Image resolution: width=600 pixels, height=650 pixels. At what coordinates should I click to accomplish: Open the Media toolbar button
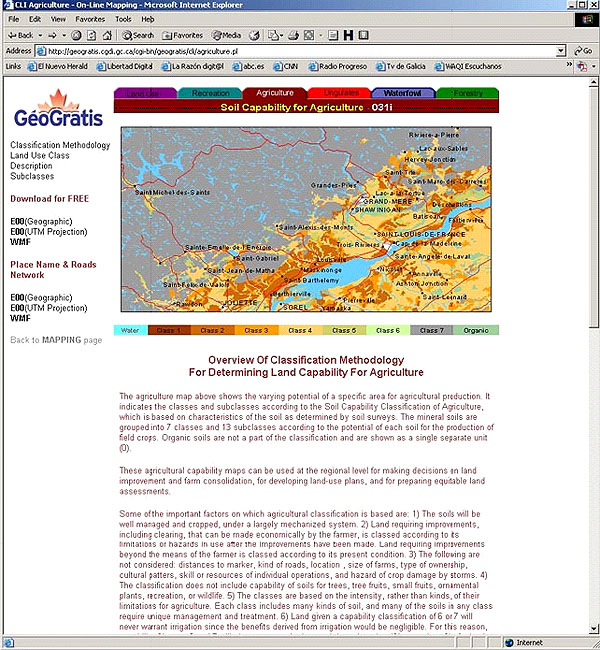(224, 35)
